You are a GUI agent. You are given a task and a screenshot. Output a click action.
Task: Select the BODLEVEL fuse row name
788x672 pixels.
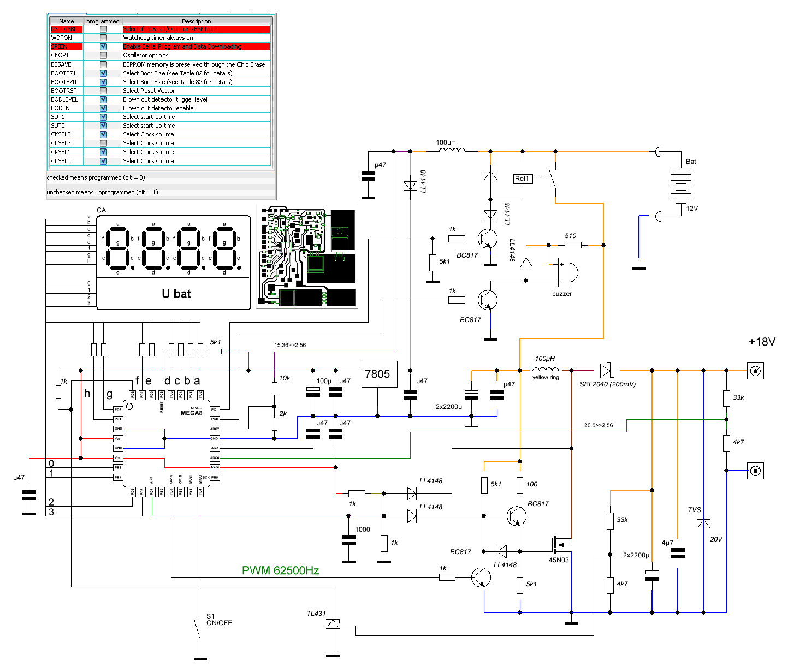tap(64, 99)
